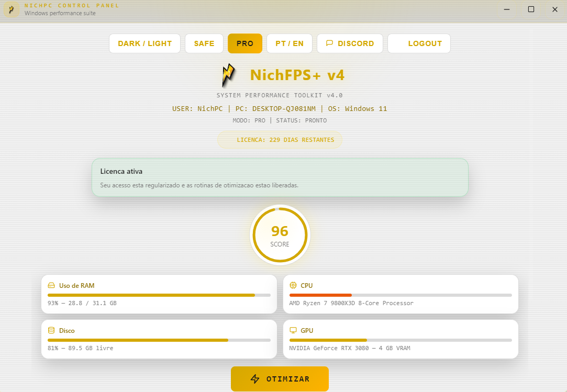Click the Licenca ativa notification card
Viewport: 567px width, 392px height.
point(280,177)
